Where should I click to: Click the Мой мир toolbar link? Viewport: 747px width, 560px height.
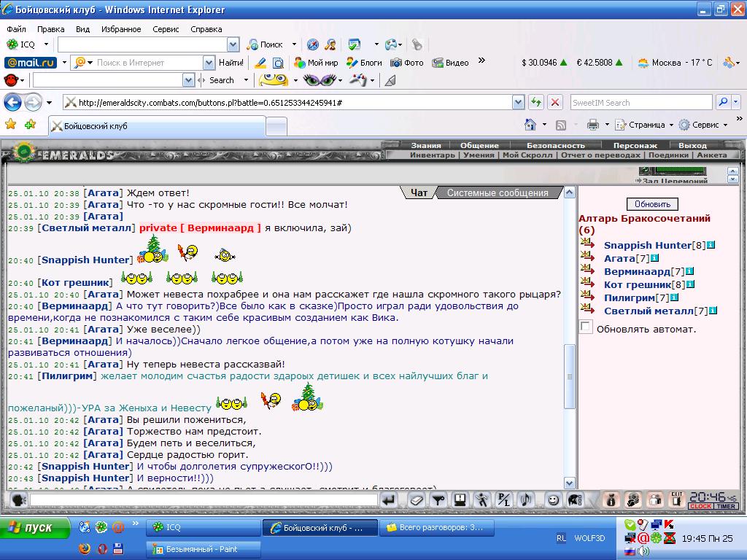pyautogui.click(x=316, y=63)
